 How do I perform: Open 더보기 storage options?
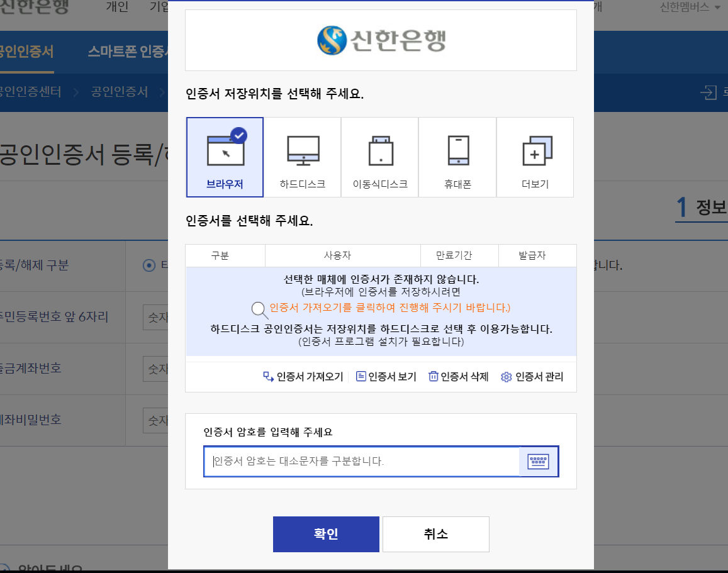pyautogui.click(x=535, y=157)
